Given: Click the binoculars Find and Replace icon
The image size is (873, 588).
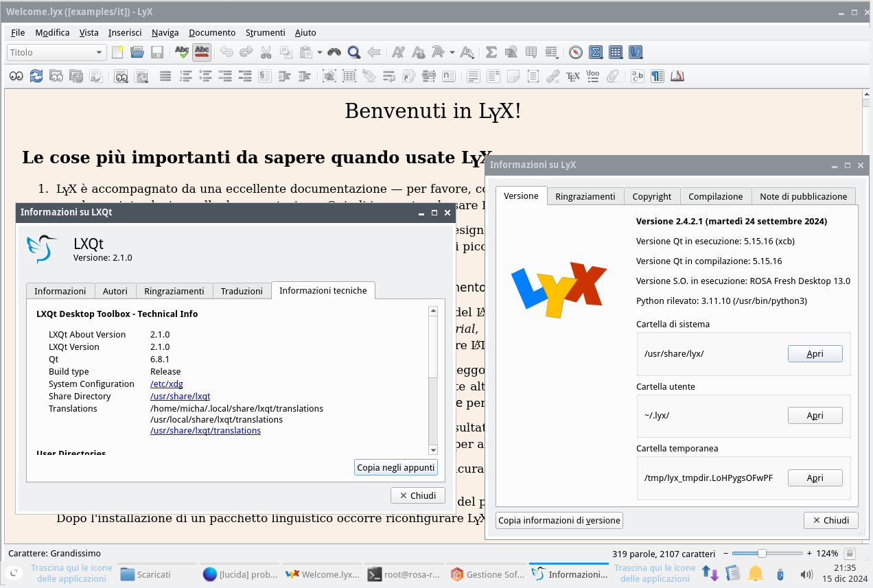Looking at the screenshot, I should pyautogui.click(x=334, y=52).
